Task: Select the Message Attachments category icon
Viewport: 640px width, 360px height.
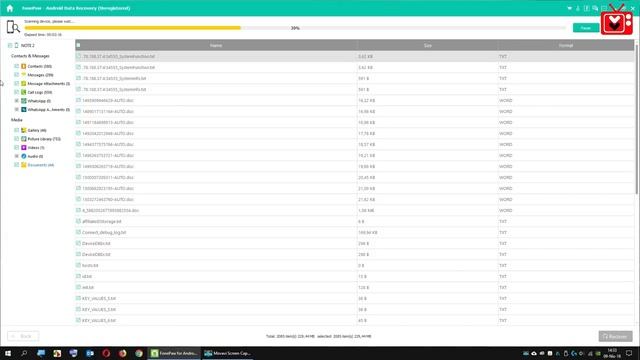Action: click(x=24, y=83)
